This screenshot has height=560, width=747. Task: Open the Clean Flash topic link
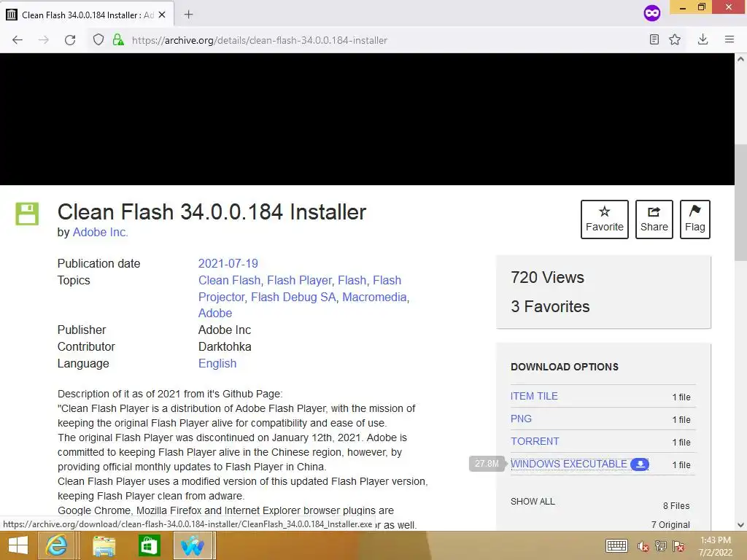[x=229, y=280]
